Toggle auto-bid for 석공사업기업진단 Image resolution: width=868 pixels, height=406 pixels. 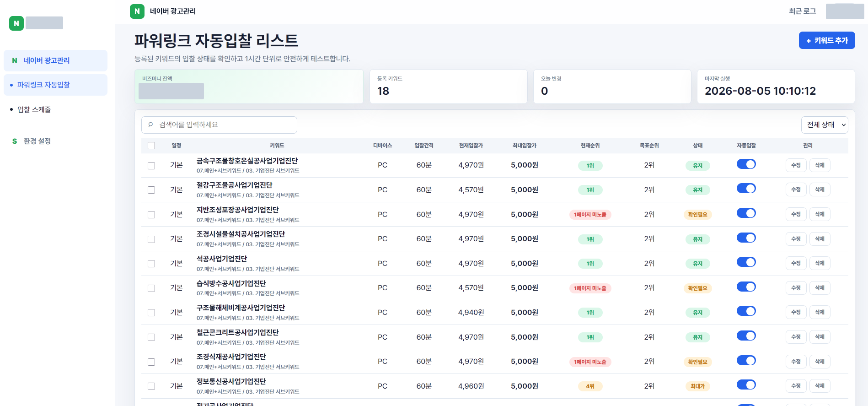coord(746,262)
